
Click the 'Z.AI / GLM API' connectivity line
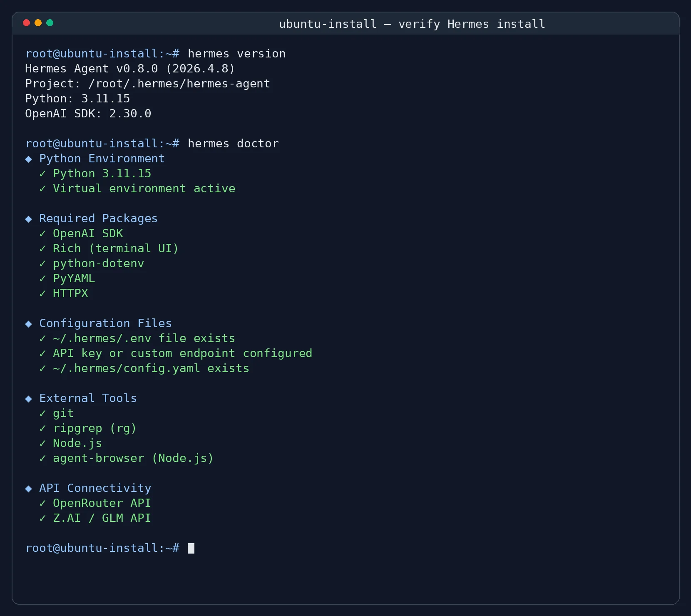point(102,518)
